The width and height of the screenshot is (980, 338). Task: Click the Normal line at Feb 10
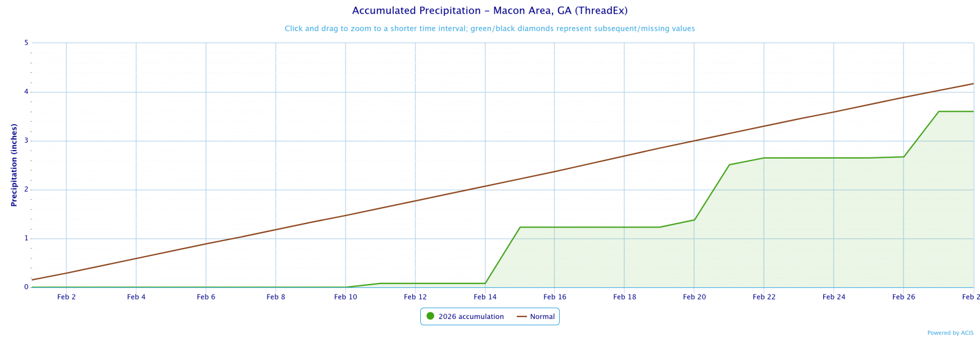(x=345, y=216)
